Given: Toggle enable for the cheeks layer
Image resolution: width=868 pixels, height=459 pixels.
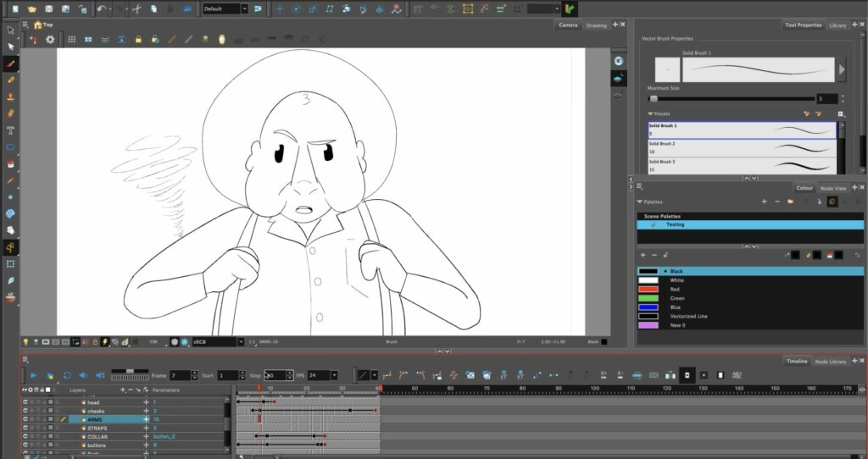Looking at the screenshot, I should [25, 411].
